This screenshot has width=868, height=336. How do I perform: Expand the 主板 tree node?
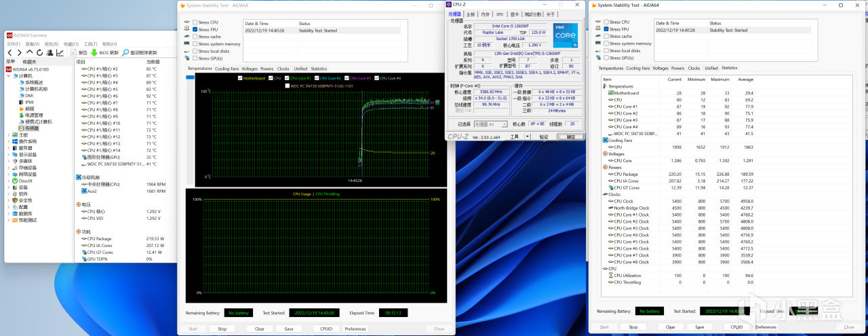tap(8, 135)
